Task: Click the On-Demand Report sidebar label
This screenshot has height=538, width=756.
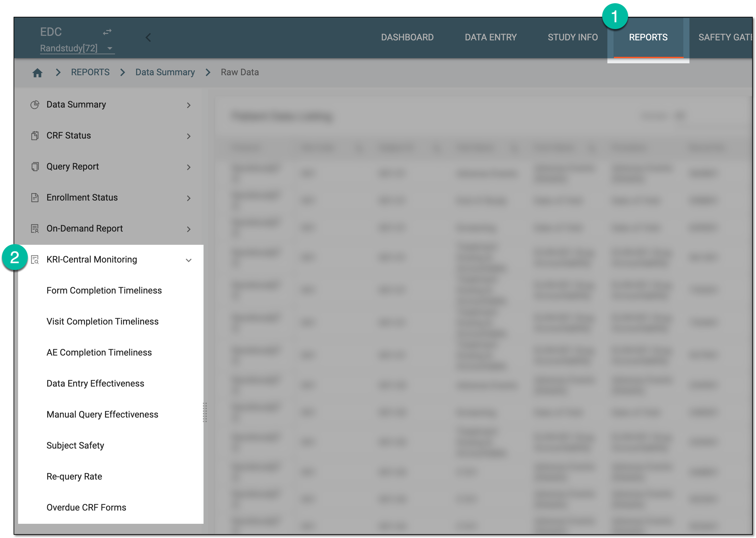Action: tap(85, 229)
